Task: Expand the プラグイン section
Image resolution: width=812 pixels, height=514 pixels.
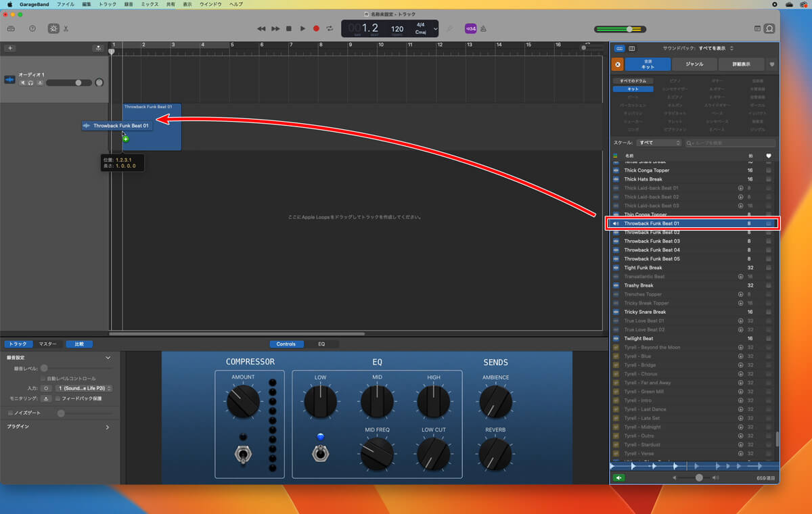Action: [108, 427]
